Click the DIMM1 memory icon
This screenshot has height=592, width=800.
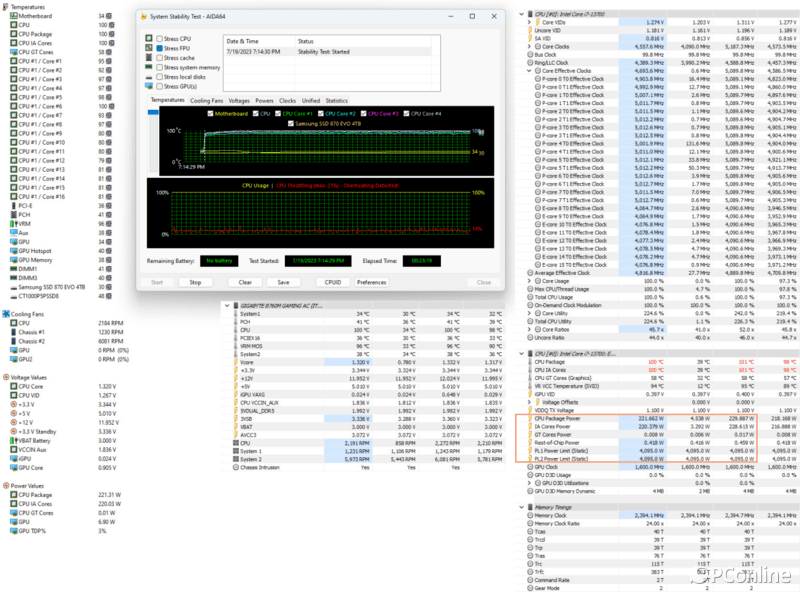tap(14, 269)
